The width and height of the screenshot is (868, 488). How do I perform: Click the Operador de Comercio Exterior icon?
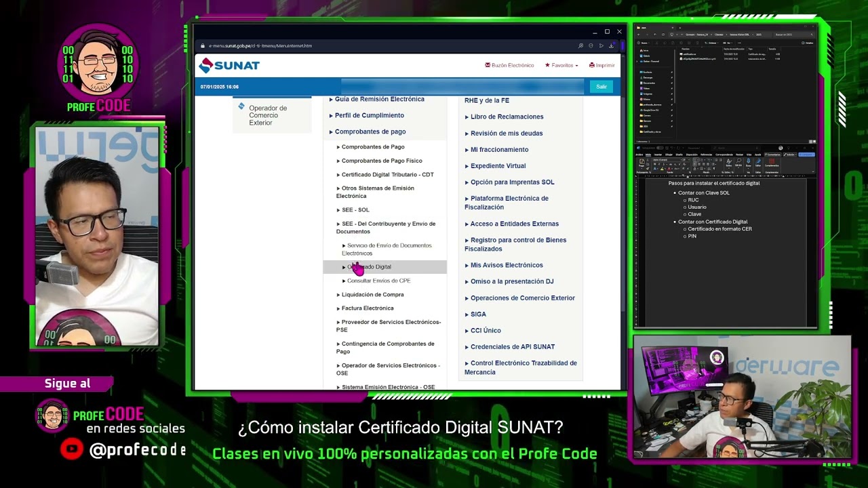coord(241,106)
